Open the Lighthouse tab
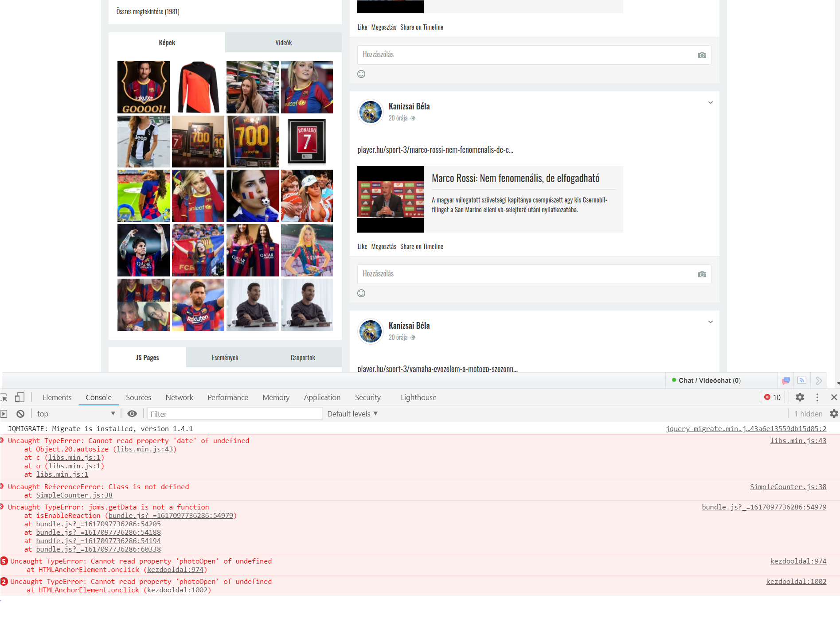The width and height of the screenshot is (840, 626). pyautogui.click(x=418, y=397)
